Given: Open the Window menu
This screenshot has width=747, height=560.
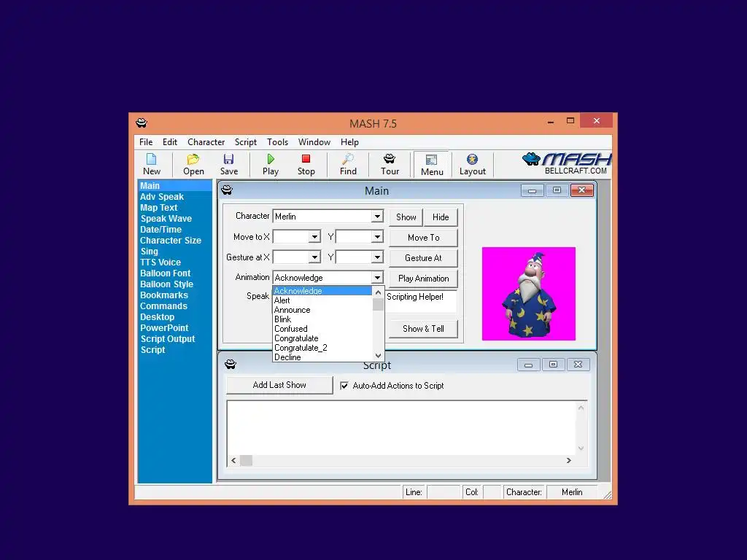Looking at the screenshot, I should click(314, 142).
